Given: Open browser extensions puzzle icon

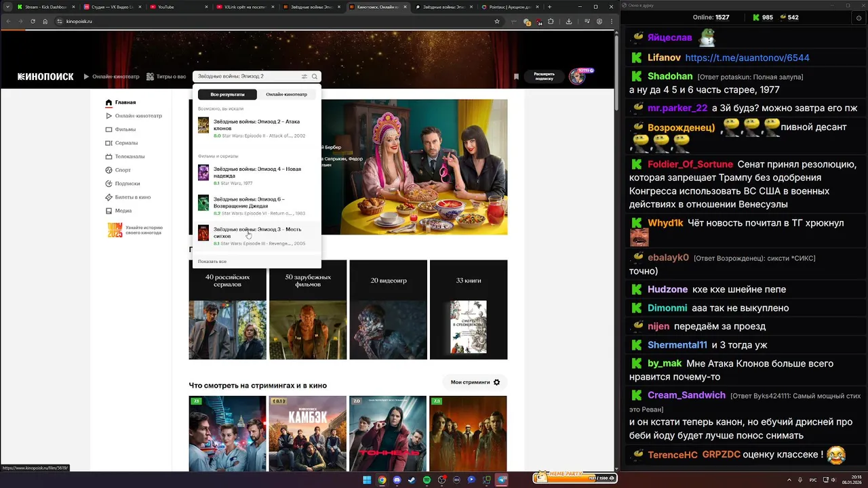Looking at the screenshot, I should pos(551,21).
